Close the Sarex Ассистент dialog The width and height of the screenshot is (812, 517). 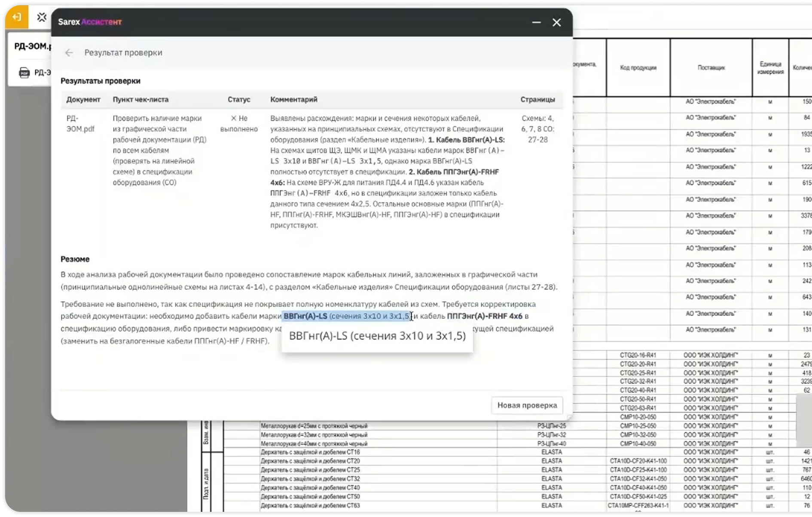coord(557,22)
